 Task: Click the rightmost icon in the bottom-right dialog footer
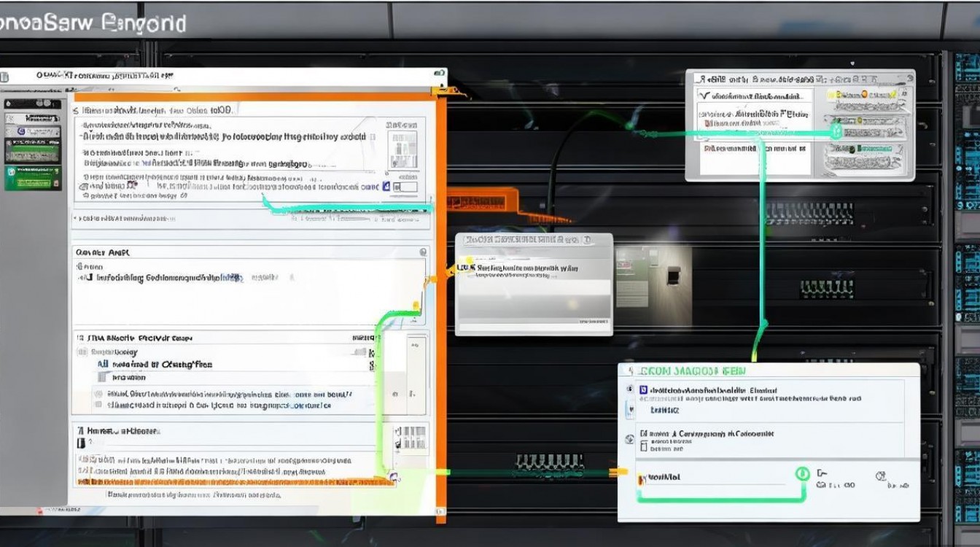point(881,476)
